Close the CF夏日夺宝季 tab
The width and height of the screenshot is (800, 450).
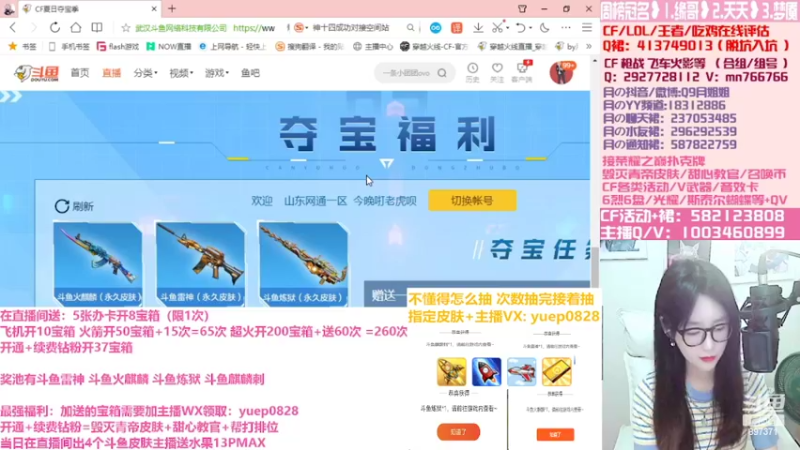click(x=154, y=9)
